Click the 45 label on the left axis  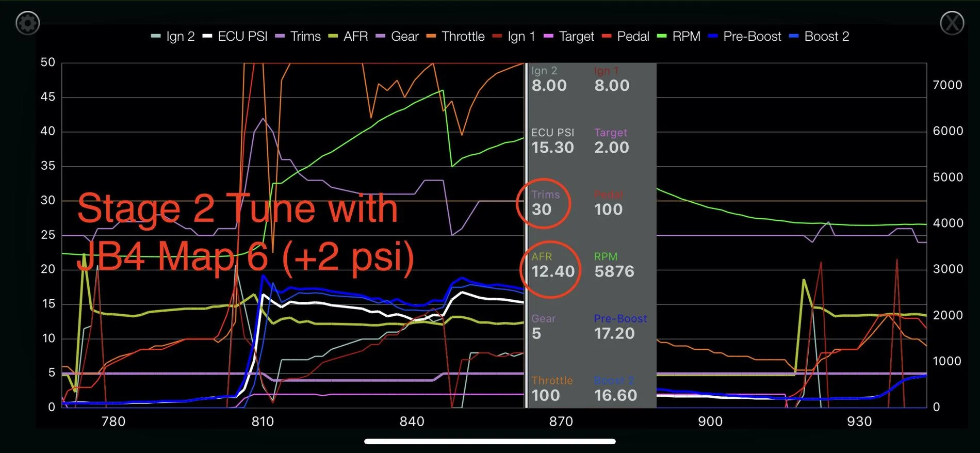[48, 97]
